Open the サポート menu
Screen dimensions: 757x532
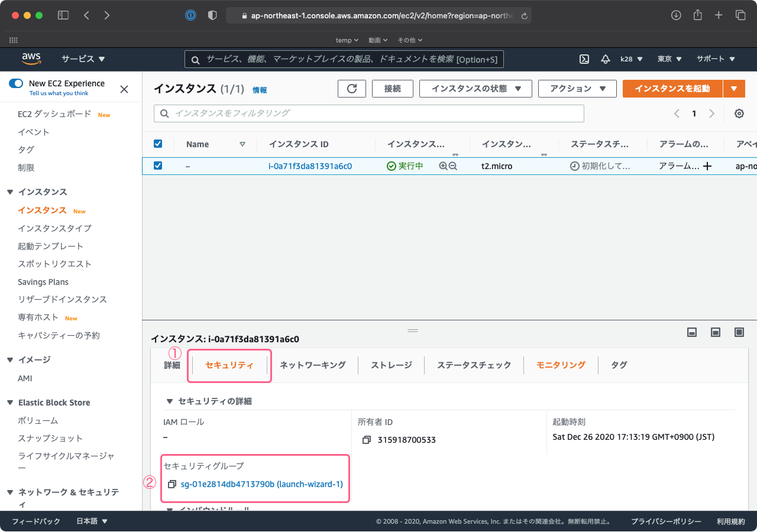pyautogui.click(x=716, y=59)
